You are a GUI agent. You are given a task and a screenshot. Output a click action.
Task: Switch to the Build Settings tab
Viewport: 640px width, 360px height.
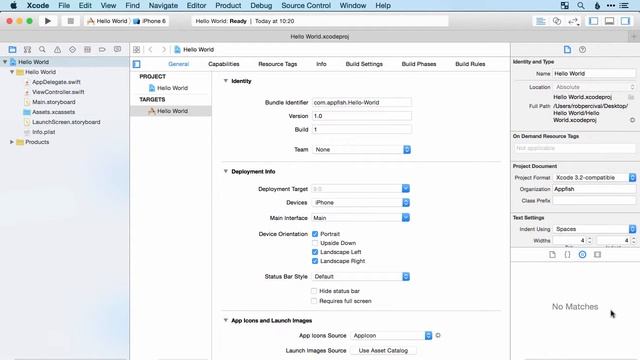click(x=364, y=64)
